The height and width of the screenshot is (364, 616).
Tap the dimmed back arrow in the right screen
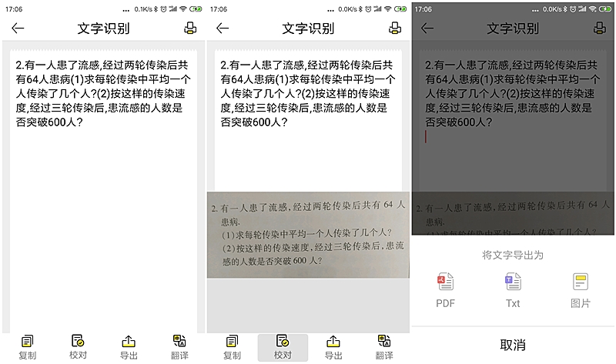(427, 28)
